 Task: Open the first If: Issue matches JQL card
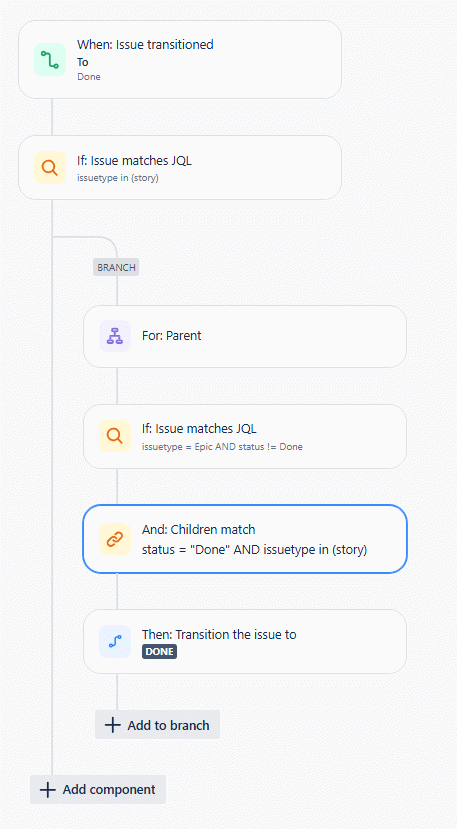(180, 168)
